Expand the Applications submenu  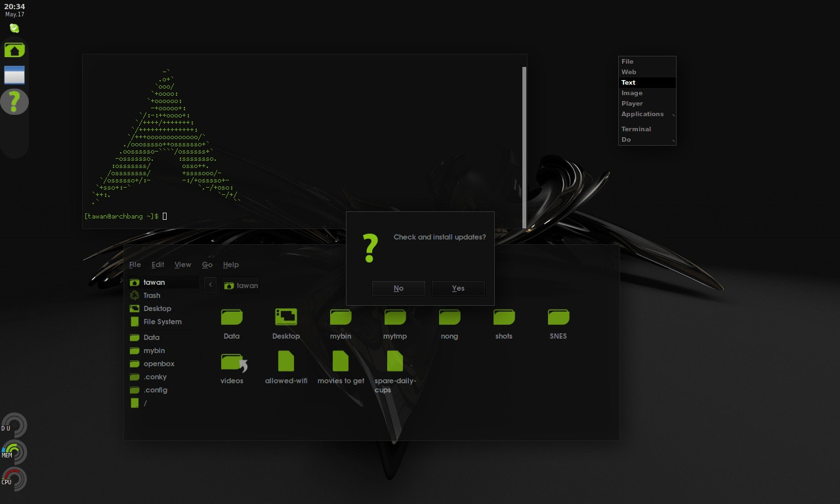[647, 114]
